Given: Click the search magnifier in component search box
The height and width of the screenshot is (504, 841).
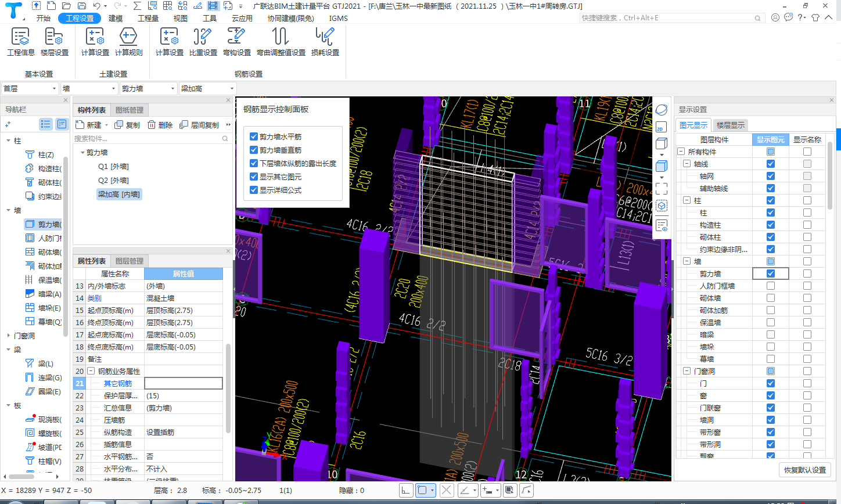Looking at the screenshot, I should pyautogui.click(x=225, y=139).
